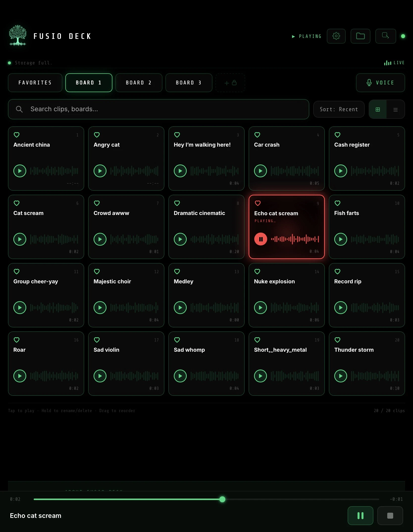Screen dimensions: 413x532
Task: Play the Roar clip
Action: coord(20,376)
